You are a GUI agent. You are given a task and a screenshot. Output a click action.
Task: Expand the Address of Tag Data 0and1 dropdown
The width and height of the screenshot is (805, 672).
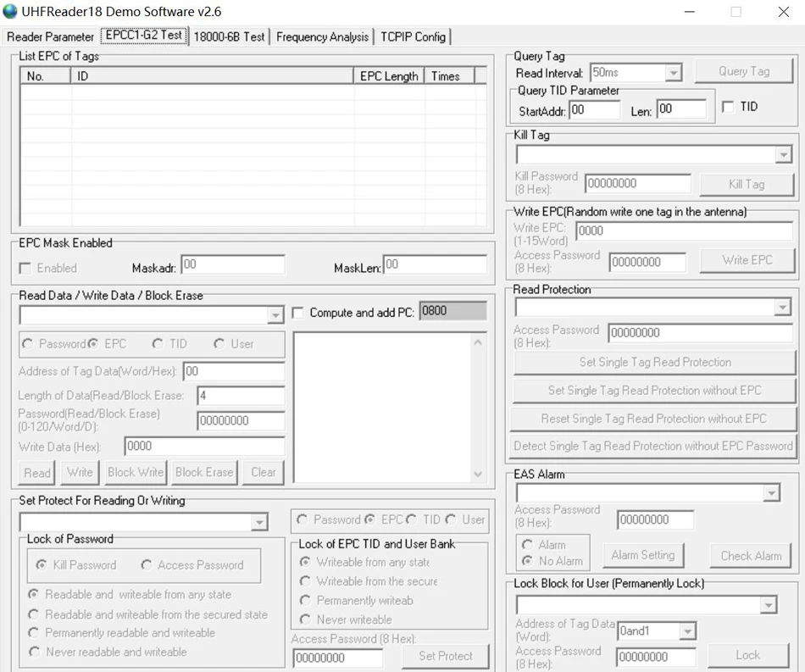tap(687, 631)
